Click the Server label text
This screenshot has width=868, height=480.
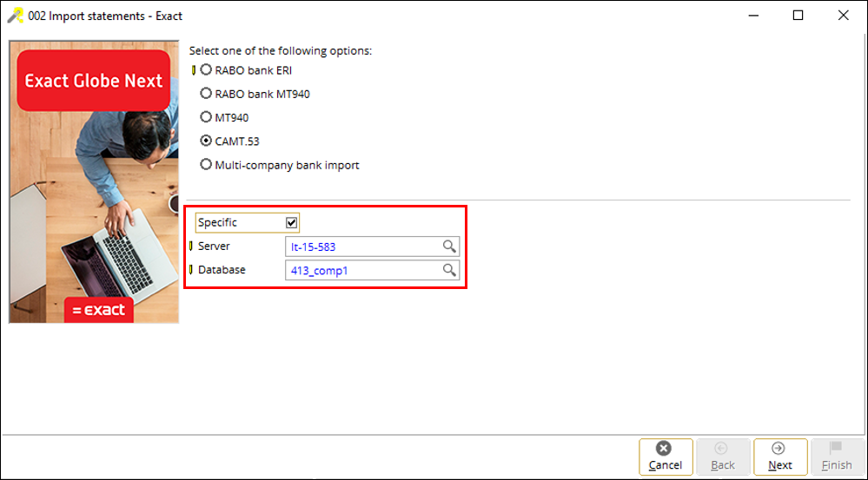coord(214,246)
